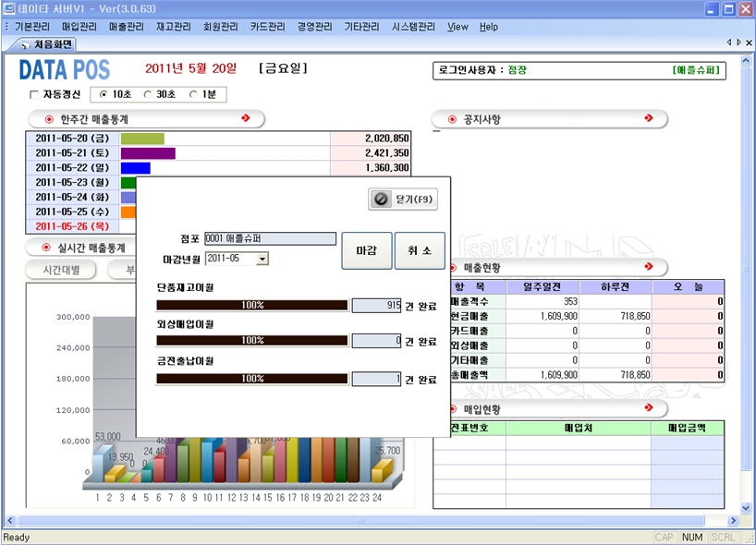The image size is (756, 545).
Task: Click the red arrow in 공지사항 header
Action: pyautogui.click(x=649, y=119)
